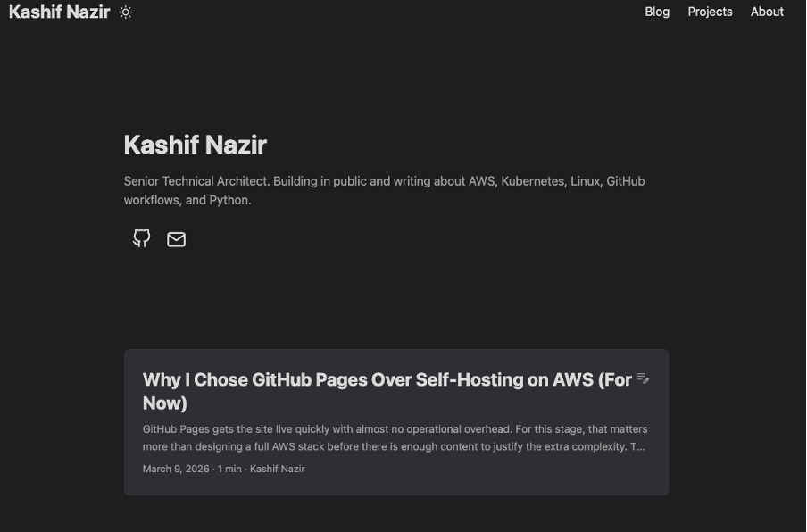The height and width of the screenshot is (532, 807).
Task: Toggle the light/dark theme sun icon
Action: tap(126, 12)
